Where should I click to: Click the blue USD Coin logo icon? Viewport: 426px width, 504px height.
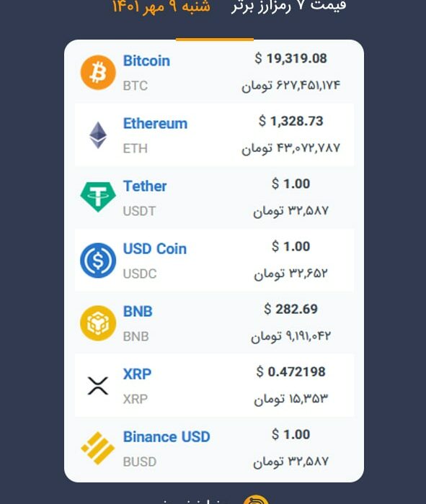(x=98, y=261)
